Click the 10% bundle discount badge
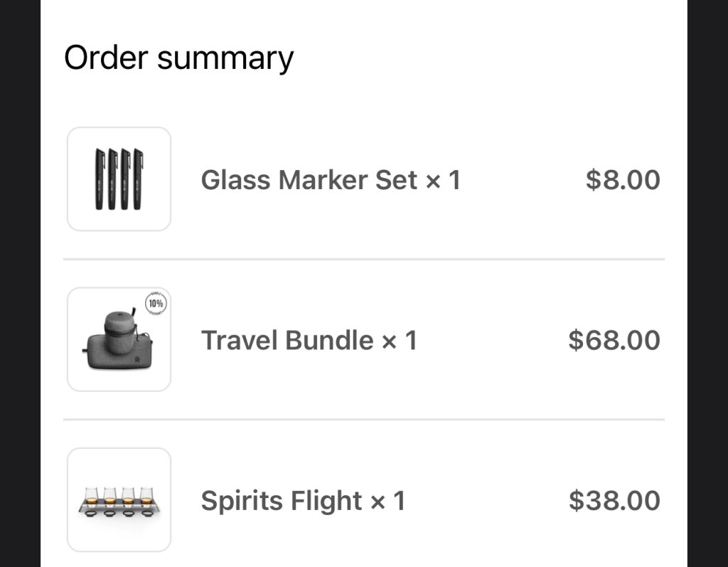This screenshot has height=567, width=728. (x=156, y=303)
